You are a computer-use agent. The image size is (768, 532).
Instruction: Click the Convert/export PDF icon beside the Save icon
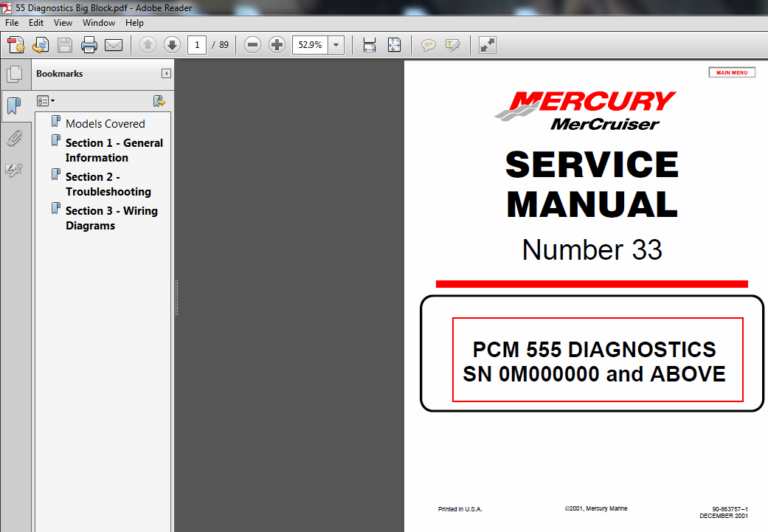point(41,45)
